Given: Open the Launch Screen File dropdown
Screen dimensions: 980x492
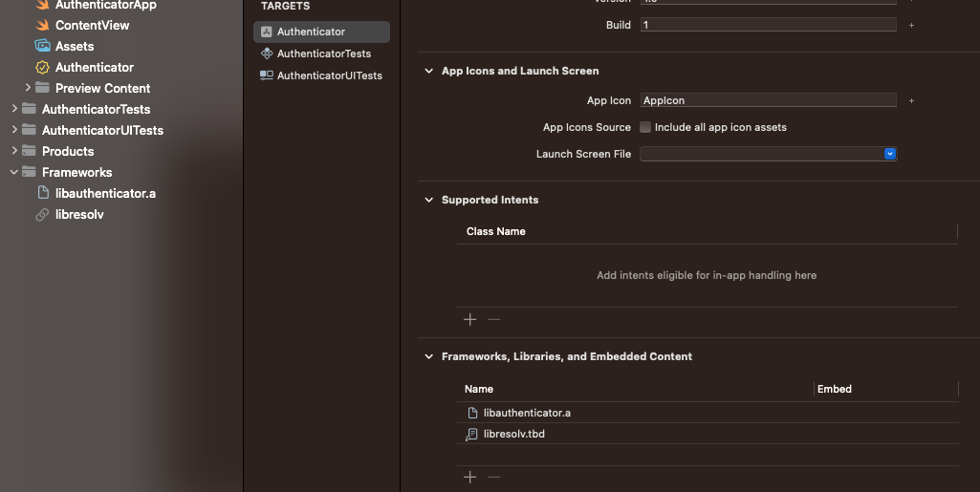Looking at the screenshot, I should tap(889, 154).
